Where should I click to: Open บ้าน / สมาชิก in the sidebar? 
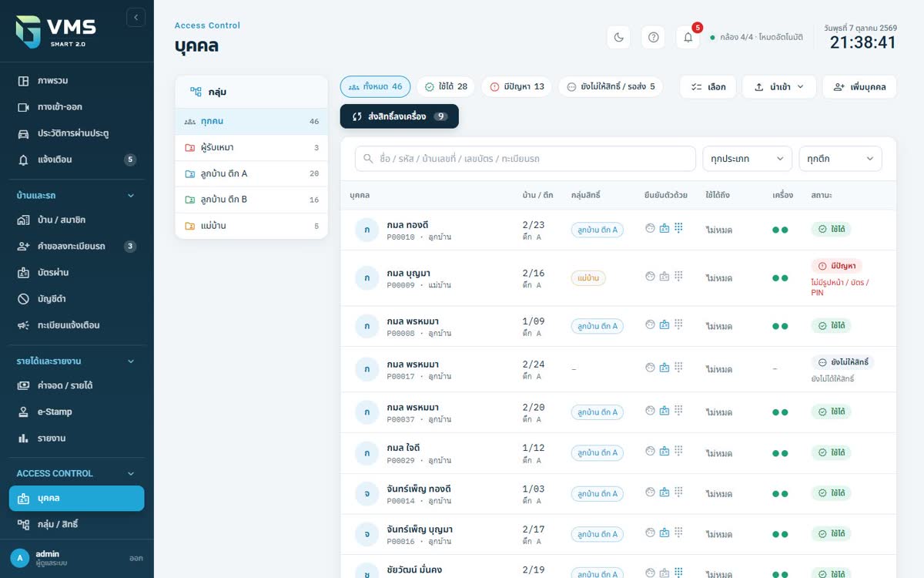(76, 220)
